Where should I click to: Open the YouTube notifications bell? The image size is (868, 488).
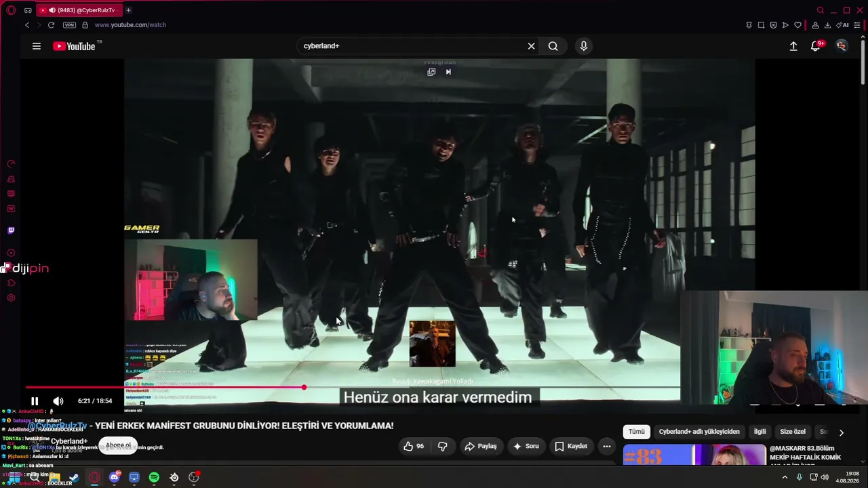816,46
